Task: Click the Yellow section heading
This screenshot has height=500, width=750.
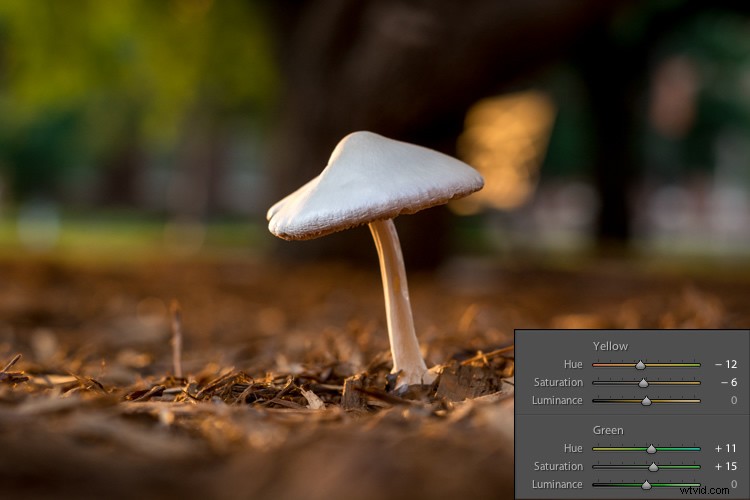Action: (x=610, y=346)
